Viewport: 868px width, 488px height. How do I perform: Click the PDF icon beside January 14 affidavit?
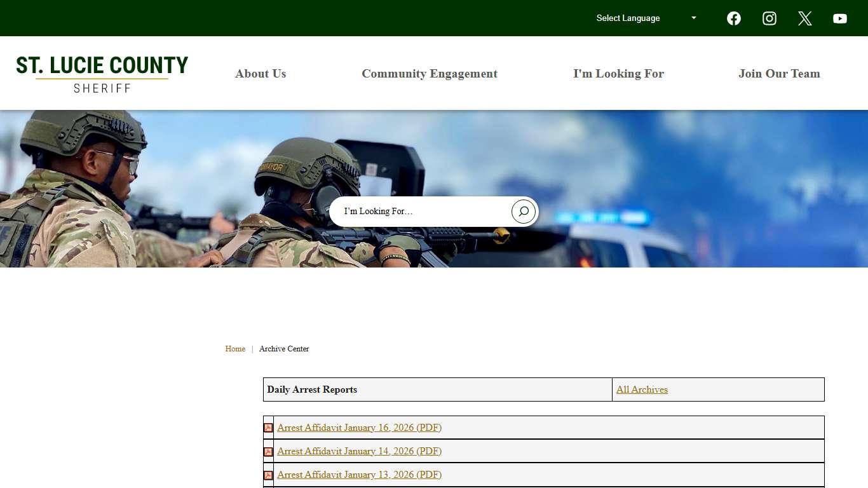pyautogui.click(x=268, y=451)
